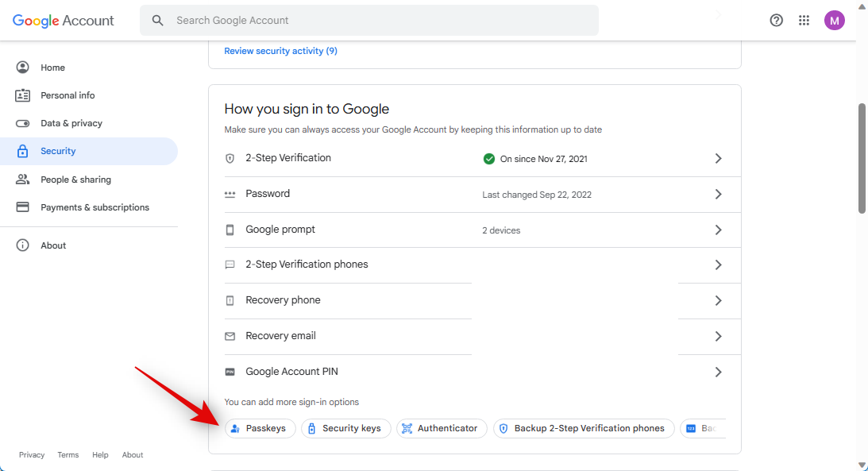This screenshot has height=471, width=868.
Task: Click the Backup 2-Step Verification phones shield icon
Action: 503,428
